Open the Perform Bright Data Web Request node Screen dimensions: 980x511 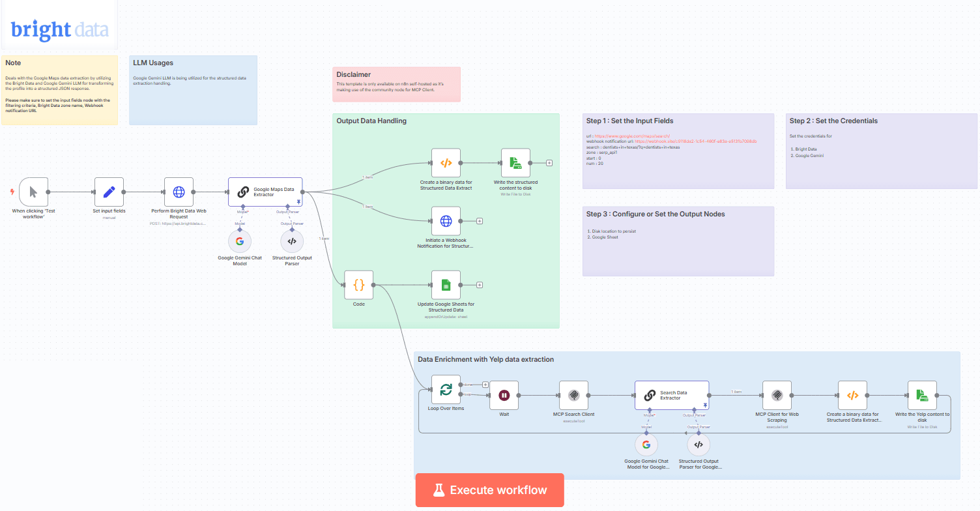click(x=179, y=192)
